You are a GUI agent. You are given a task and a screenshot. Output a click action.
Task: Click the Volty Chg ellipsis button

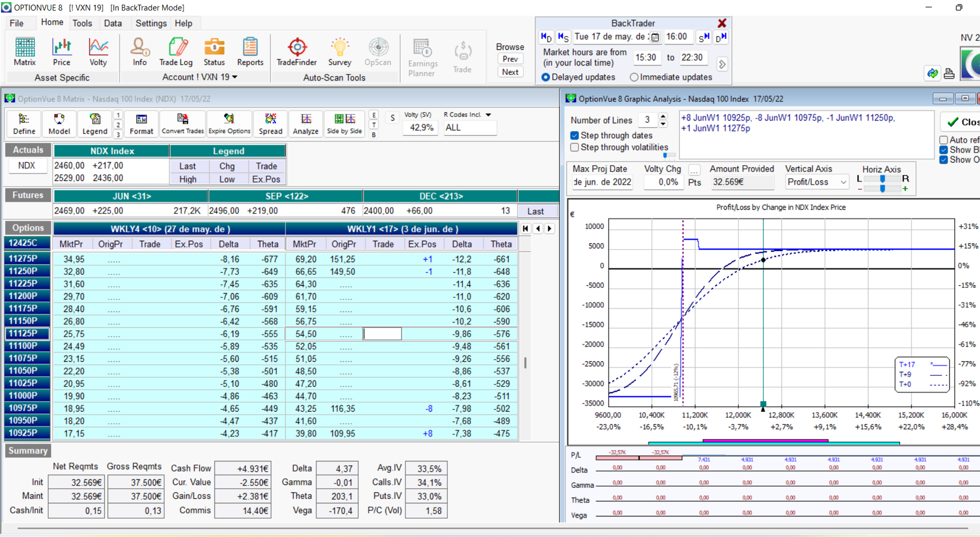[694, 170]
